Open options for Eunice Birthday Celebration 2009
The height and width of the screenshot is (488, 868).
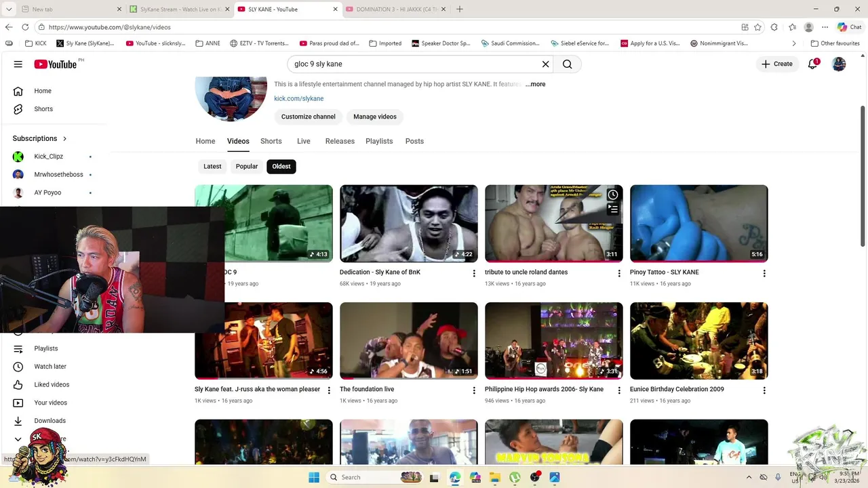(764, 390)
